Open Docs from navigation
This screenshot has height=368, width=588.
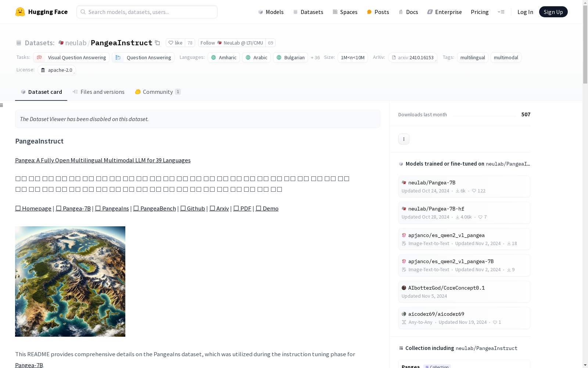[408, 12]
